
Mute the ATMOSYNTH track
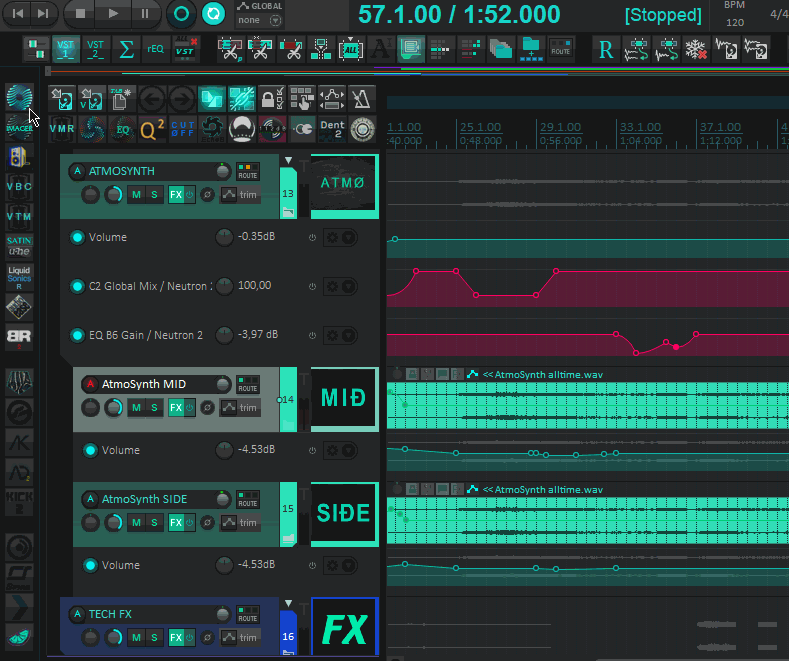point(136,194)
